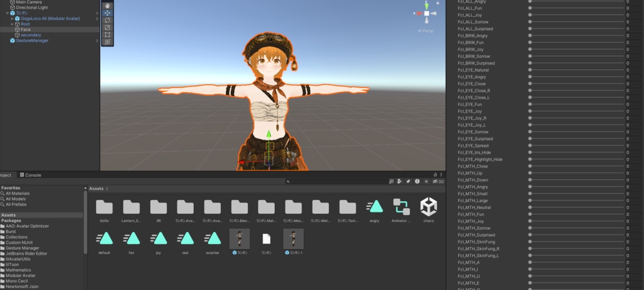This screenshot has width=644, height=290.
Task: Select the surprise animation clip
Action: click(213, 238)
